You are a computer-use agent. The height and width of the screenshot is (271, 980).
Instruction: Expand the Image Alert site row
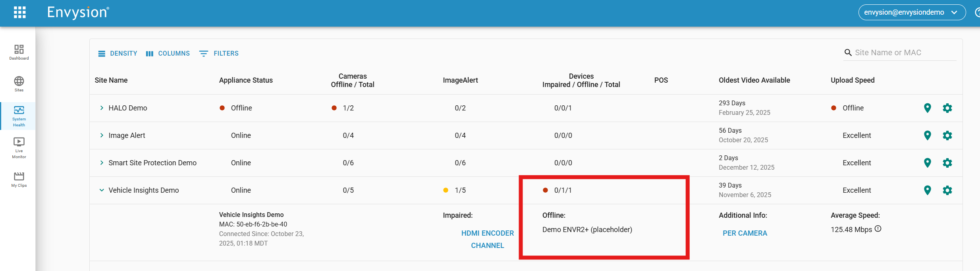102,135
